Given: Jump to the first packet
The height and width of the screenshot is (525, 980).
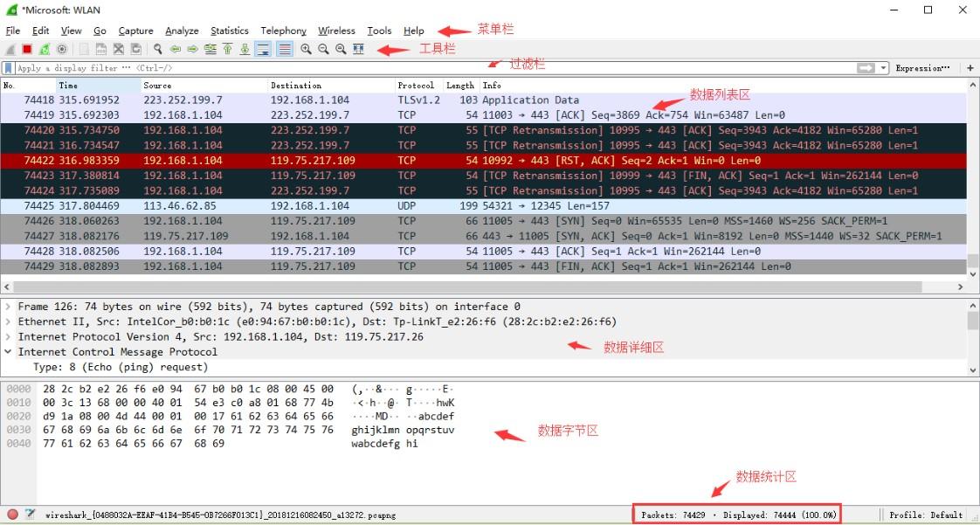Looking at the screenshot, I should [227, 50].
